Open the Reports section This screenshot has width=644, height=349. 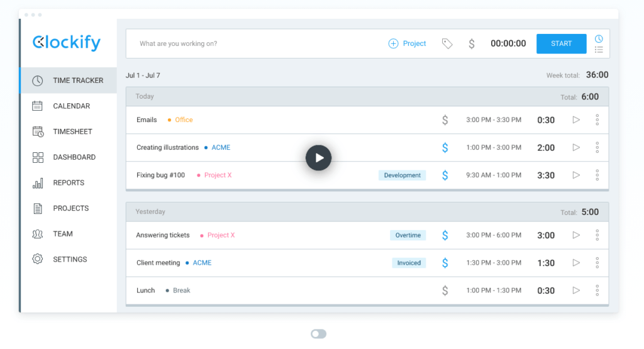click(x=68, y=183)
